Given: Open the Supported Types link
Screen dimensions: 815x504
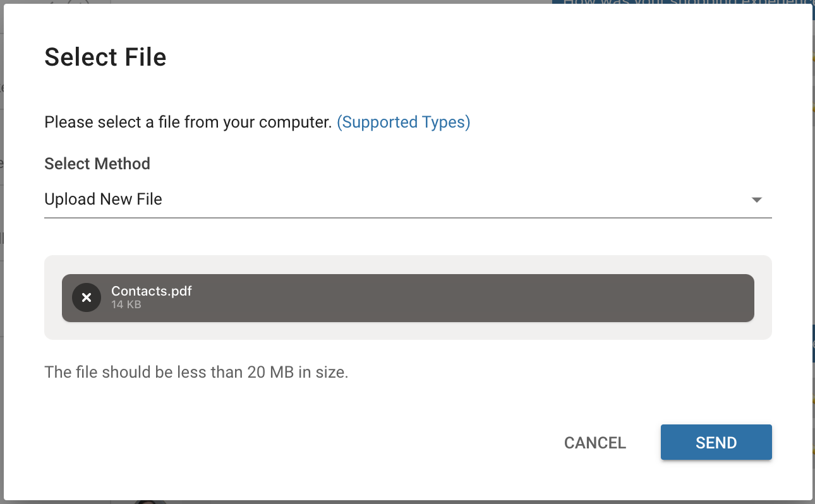Looking at the screenshot, I should 403,122.
